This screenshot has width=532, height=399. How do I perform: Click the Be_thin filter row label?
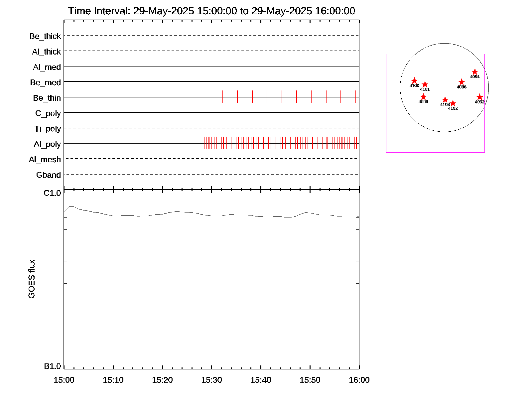click(47, 98)
